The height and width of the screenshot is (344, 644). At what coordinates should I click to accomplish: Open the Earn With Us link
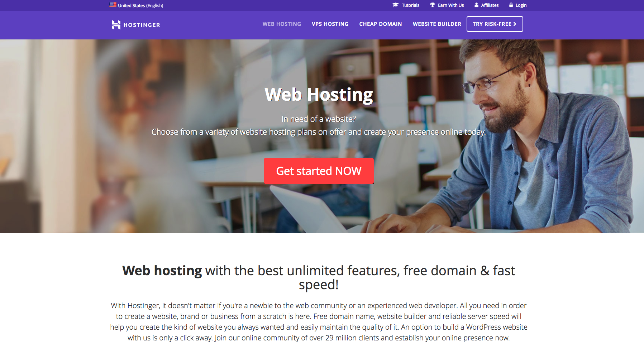tap(451, 5)
